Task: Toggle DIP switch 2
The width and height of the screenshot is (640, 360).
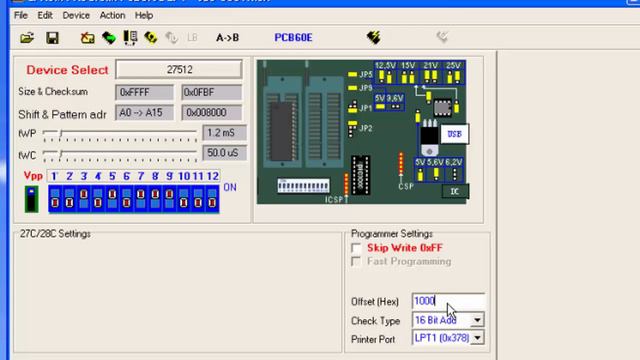Action: (69, 198)
